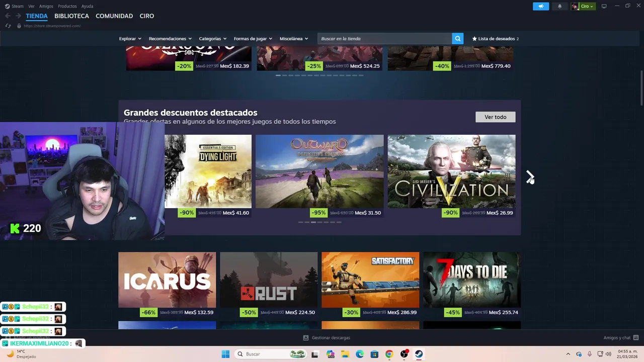Expand the Recomendaciones dropdown
The image size is (644, 362).
(170, 39)
